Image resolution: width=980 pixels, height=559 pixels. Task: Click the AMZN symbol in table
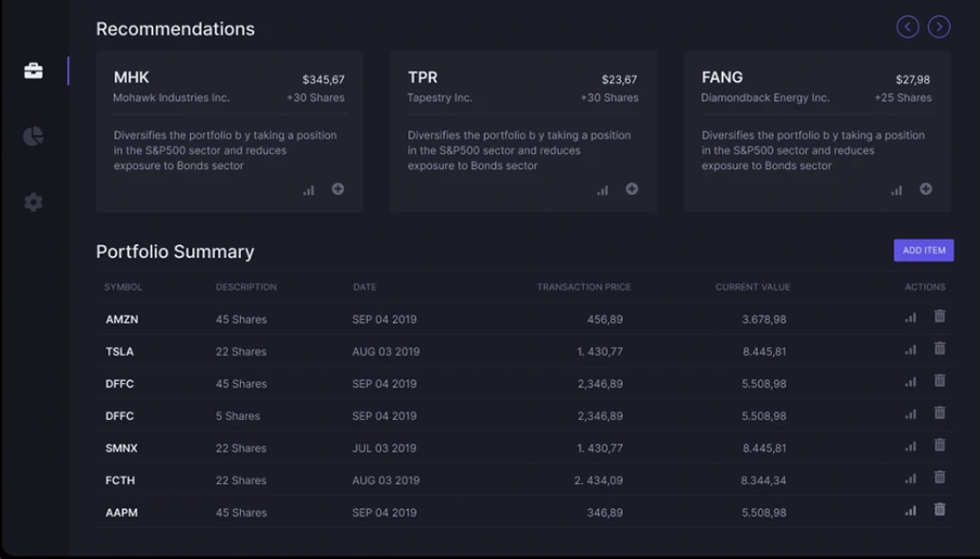tap(122, 320)
